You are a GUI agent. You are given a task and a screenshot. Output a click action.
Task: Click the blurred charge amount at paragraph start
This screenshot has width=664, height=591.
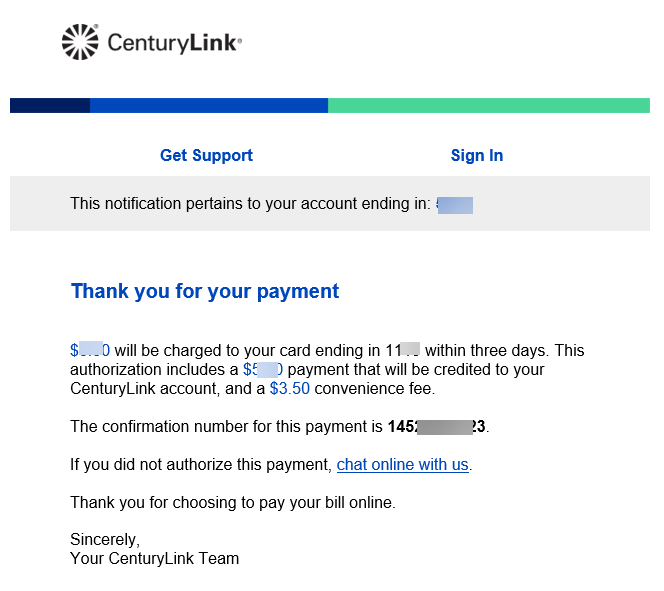click(x=90, y=351)
